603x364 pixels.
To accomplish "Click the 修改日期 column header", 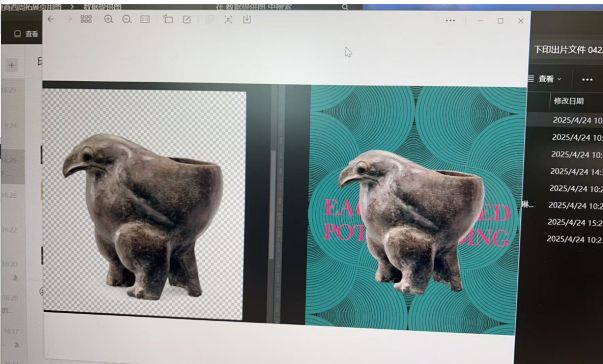I will tap(569, 101).
